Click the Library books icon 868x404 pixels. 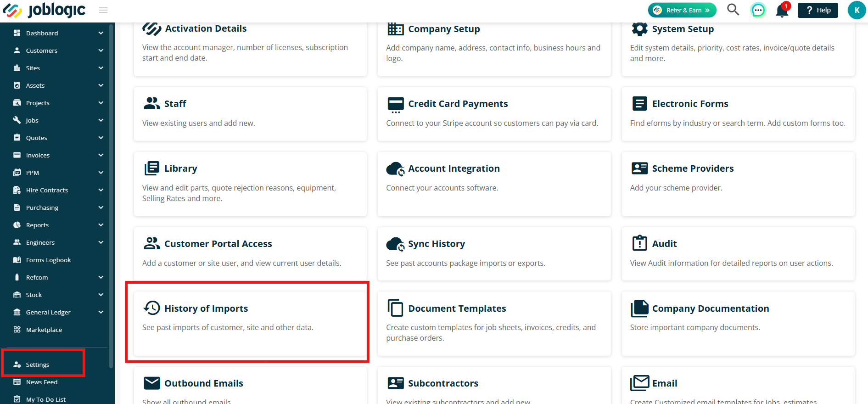point(152,168)
